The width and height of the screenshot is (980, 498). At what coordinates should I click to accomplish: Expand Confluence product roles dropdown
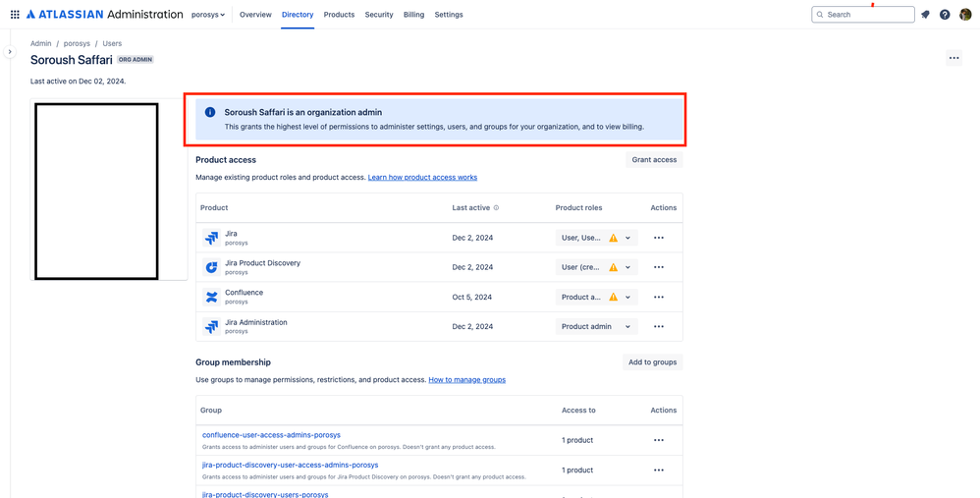click(x=597, y=297)
